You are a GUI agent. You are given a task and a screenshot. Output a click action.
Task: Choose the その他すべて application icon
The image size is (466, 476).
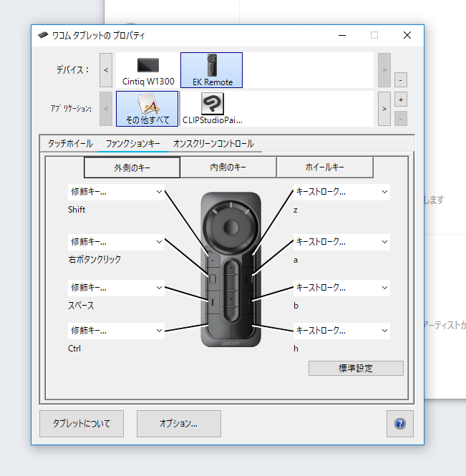pyautogui.click(x=147, y=109)
